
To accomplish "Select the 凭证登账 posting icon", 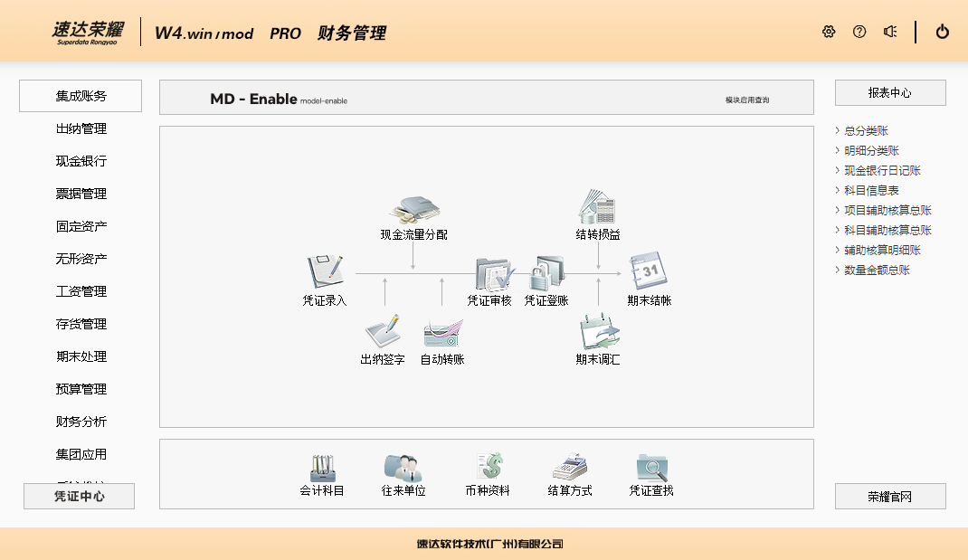I will pos(546,272).
